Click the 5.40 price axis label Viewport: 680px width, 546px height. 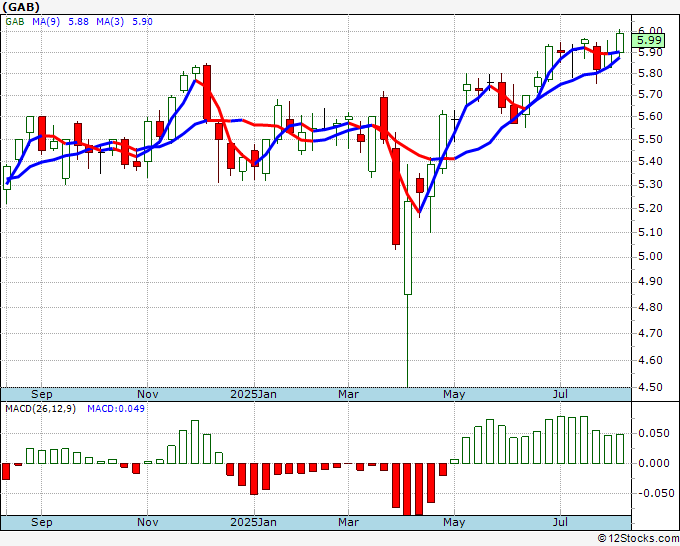pos(651,161)
